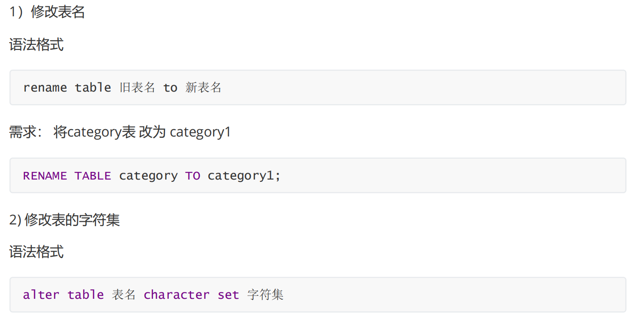
Task: Click the "table" keyword in the alter statement
Action: point(85,295)
